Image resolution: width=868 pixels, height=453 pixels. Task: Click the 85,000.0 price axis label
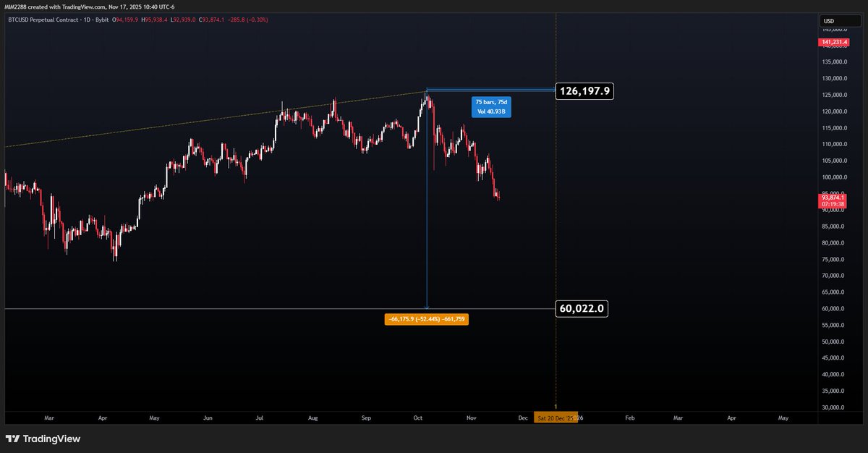click(833, 226)
